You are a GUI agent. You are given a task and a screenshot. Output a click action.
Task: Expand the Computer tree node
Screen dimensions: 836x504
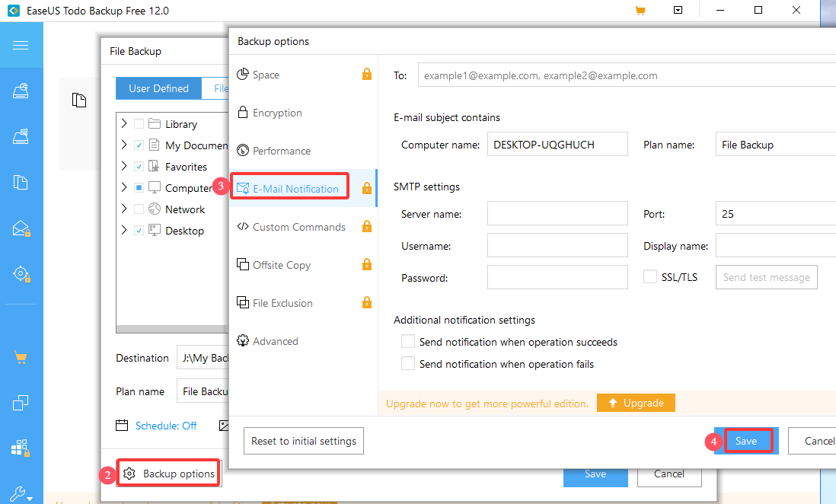124,188
